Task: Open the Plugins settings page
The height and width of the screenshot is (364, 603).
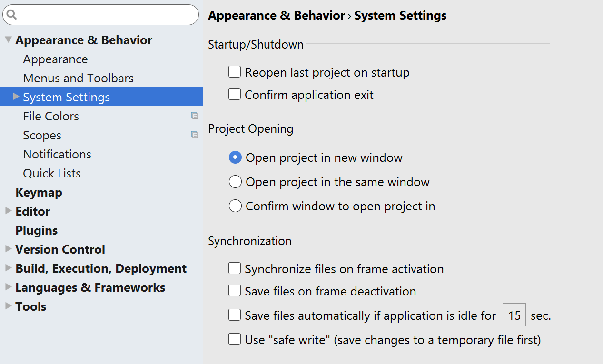Action: 36,230
